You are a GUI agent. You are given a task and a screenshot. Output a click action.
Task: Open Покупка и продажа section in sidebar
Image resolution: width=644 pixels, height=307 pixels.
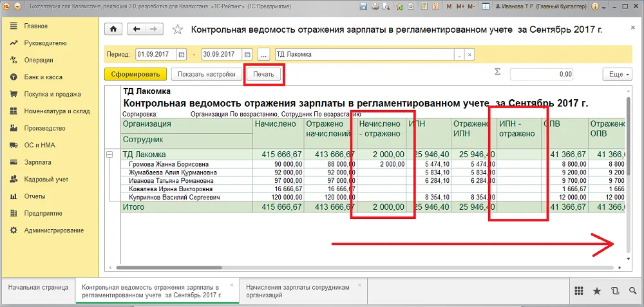pos(52,95)
